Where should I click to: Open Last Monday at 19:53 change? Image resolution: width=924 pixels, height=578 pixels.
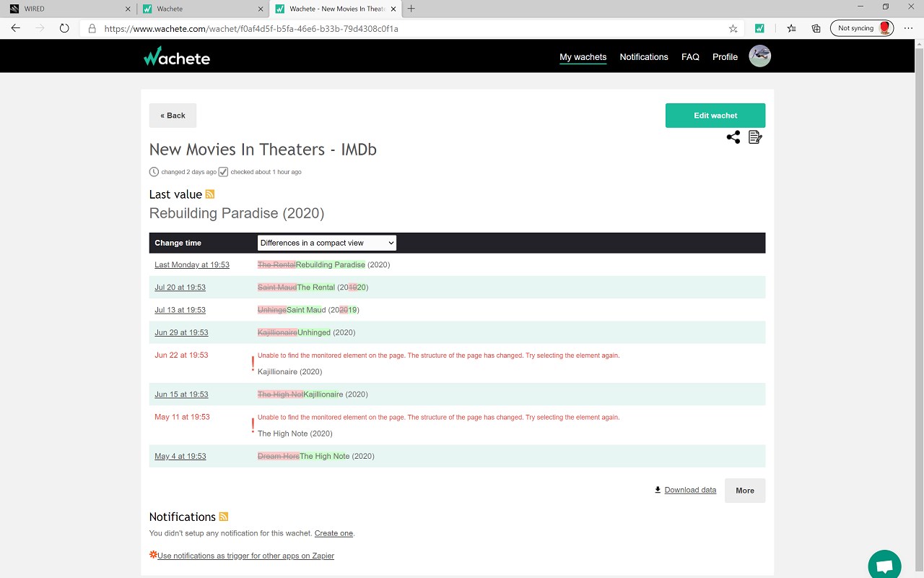tap(192, 265)
